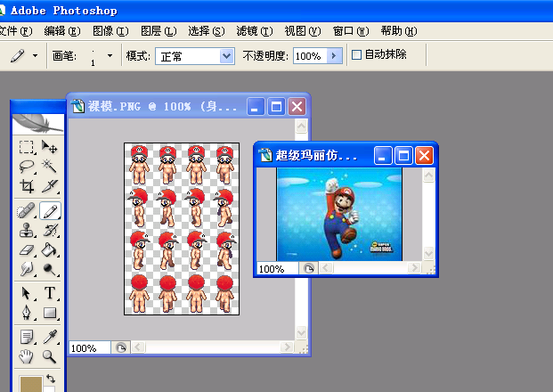Close the 超级玛丽仿 document window
The height and width of the screenshot is (392, 553).
(424, 155)
